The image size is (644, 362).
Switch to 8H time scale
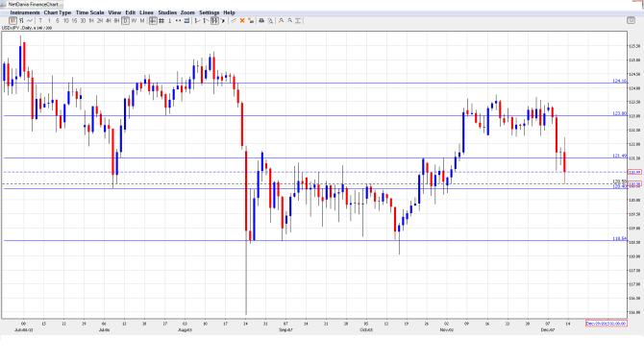coord(116,20)
